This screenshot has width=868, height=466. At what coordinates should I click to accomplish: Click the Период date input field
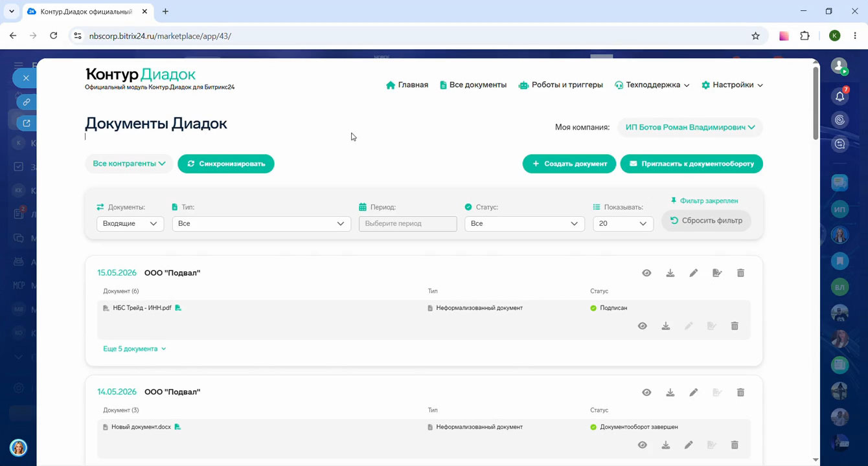click(407, 223)
